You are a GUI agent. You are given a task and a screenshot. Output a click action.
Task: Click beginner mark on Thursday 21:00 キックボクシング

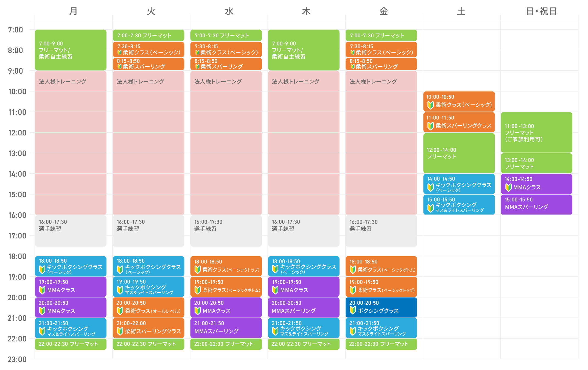(x=275, y=331)
